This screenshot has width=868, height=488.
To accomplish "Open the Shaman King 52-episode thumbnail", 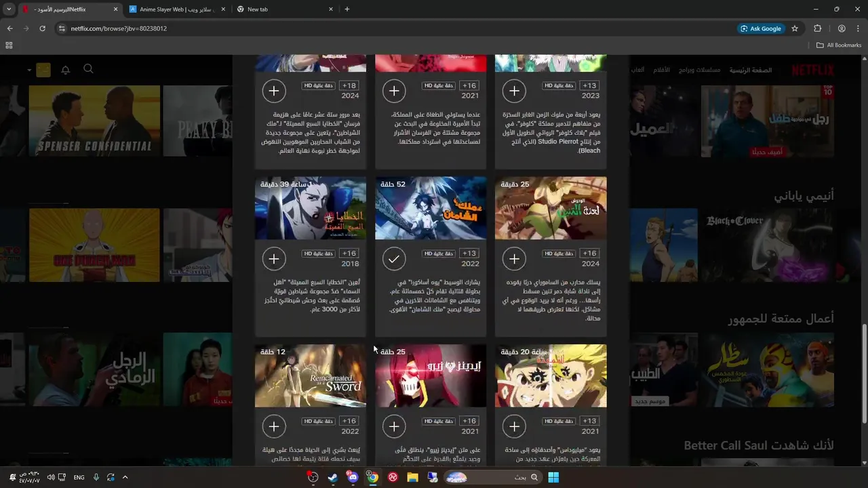I will click(x=431, y=208).
